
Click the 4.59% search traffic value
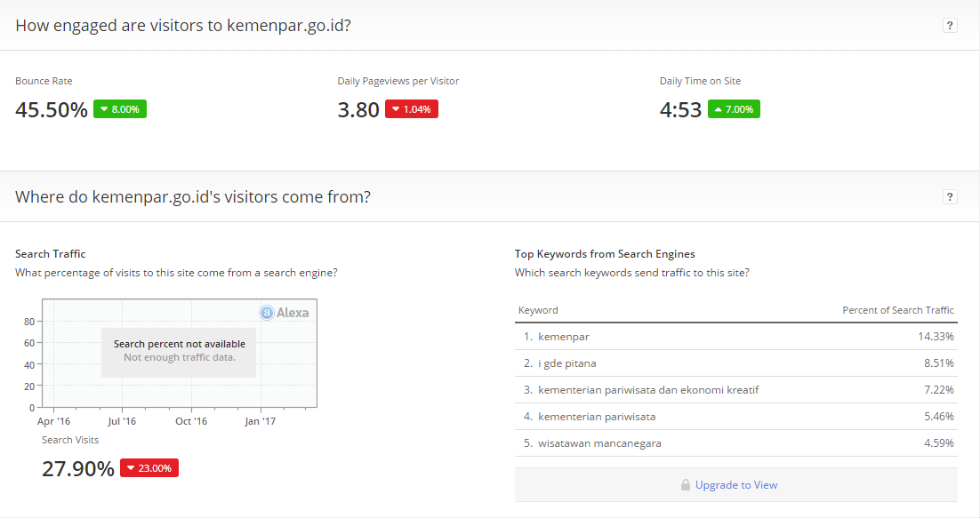pos(939,443)
